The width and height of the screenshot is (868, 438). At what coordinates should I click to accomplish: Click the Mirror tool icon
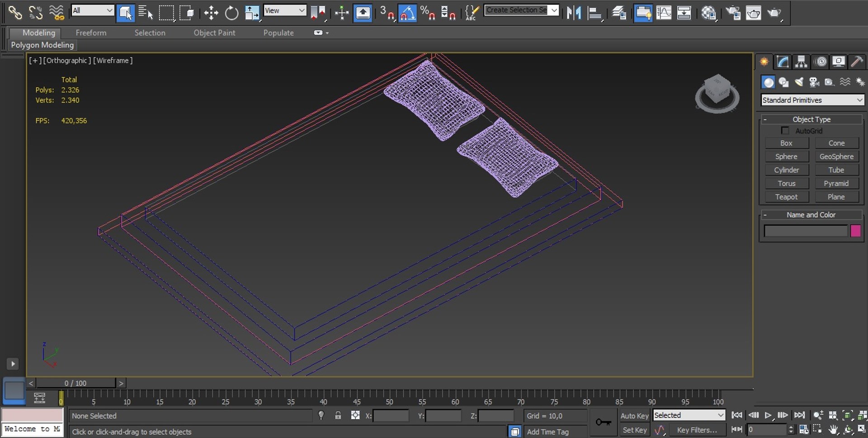click(x=574, y=13)
